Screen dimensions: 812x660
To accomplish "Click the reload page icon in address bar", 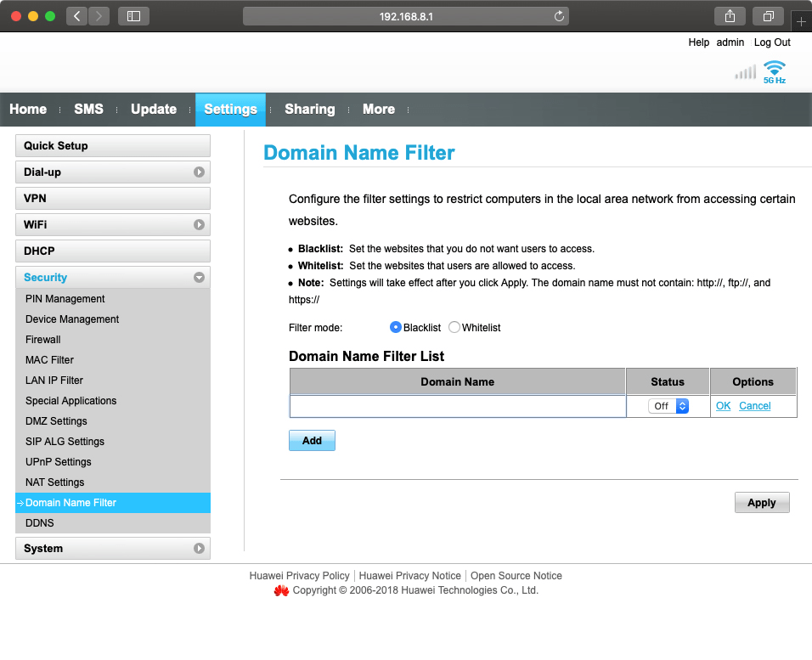I will point(559,16).
